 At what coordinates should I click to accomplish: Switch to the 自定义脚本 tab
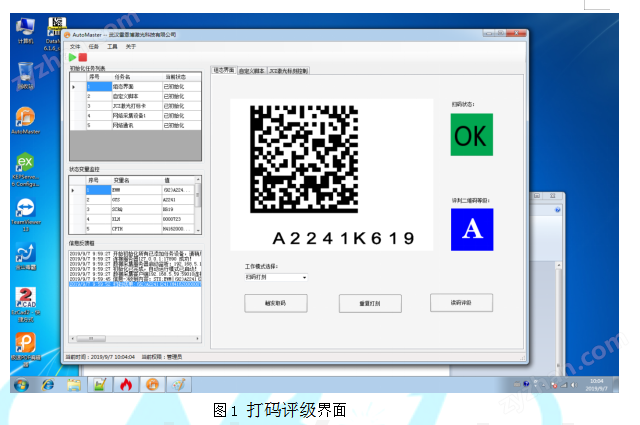252,71
